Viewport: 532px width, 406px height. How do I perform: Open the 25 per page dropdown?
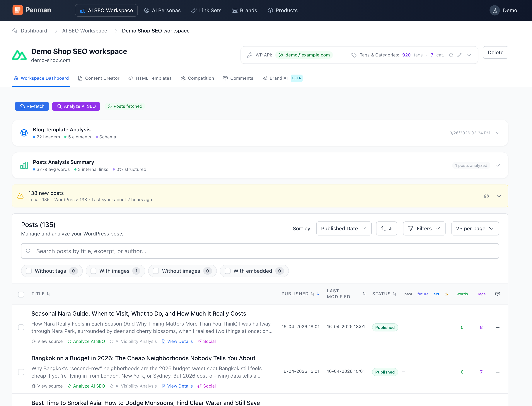(x=475, y=229)
